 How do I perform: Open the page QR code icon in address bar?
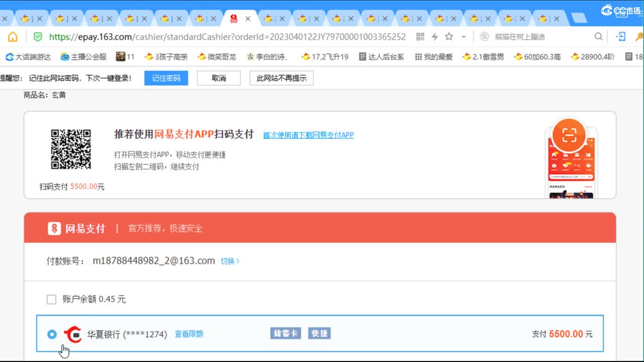click(420, 37)
